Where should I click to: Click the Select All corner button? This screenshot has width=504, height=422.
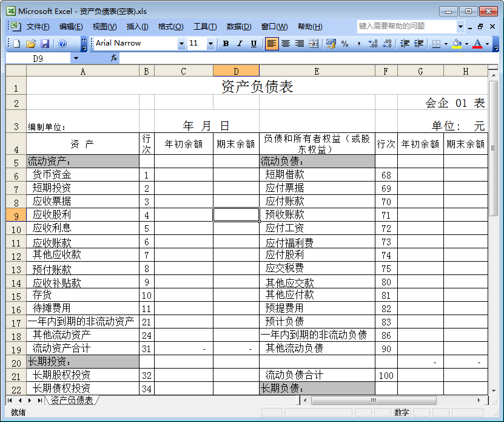[16, 71]
